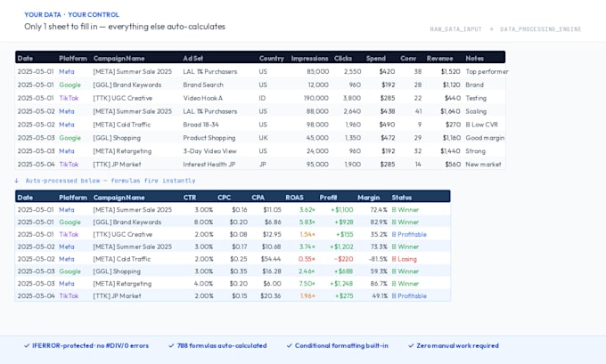Select the Margin column header
Image resolution: width=606 pixels, height=364 pixels.
(x=369, y=198)
